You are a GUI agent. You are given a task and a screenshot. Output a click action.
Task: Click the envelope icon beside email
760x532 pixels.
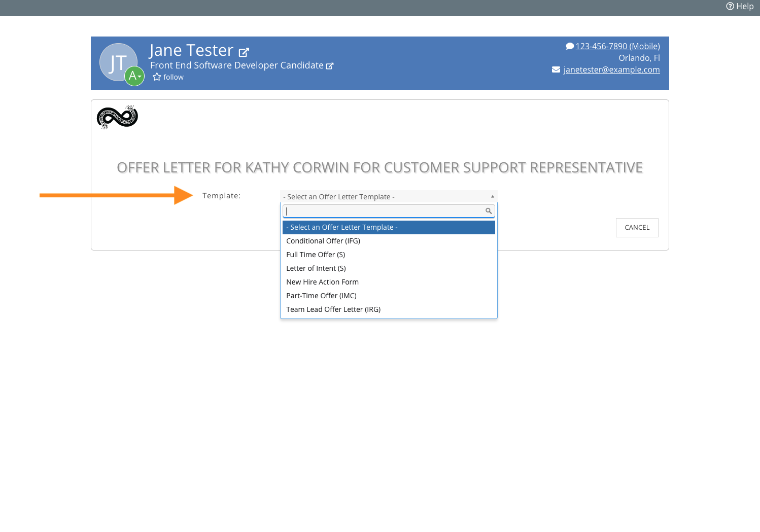click(556, 69)
